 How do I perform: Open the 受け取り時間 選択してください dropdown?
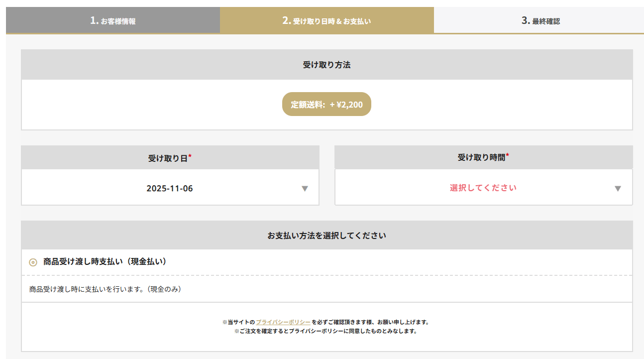[x=483, y=188]
